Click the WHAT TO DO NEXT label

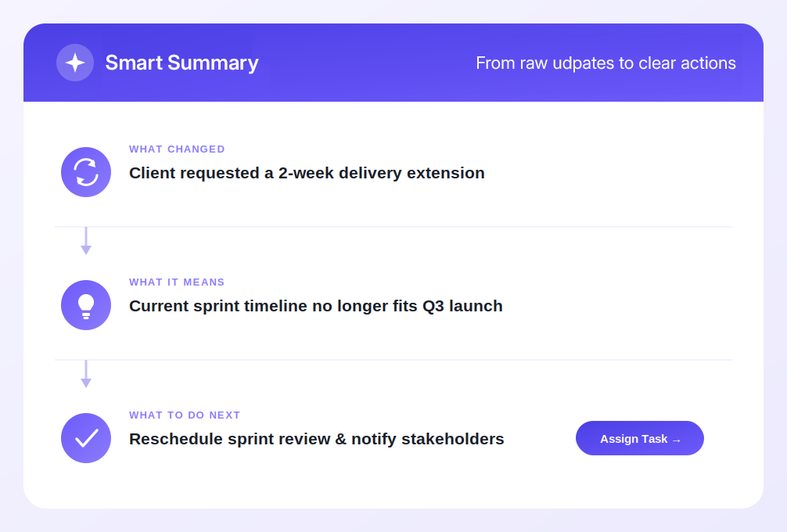(185, 415)
